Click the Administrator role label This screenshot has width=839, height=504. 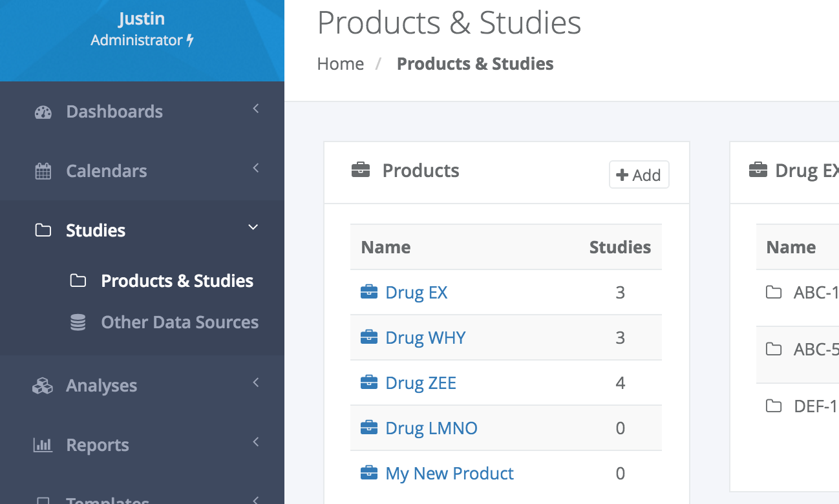136,40
